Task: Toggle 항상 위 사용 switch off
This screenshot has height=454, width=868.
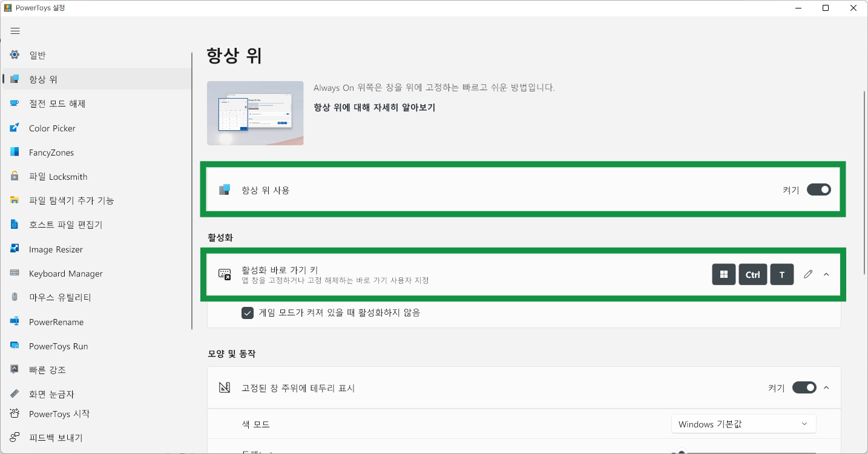Action: pos(819,190)
